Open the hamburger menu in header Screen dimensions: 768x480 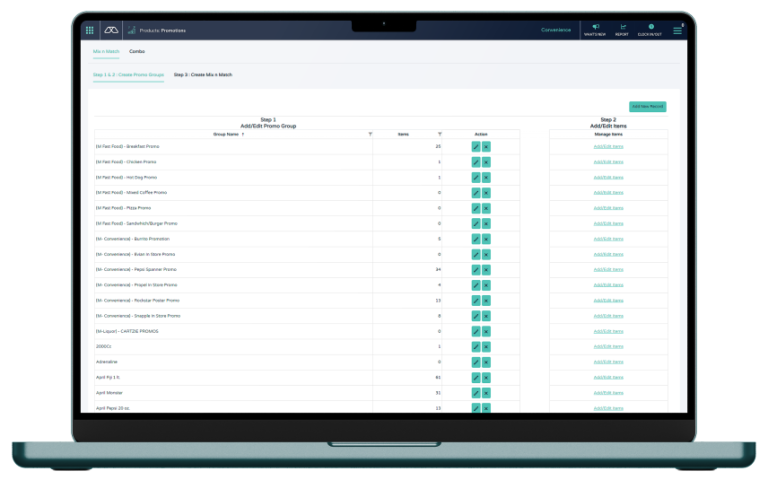(x=678, y=31)
